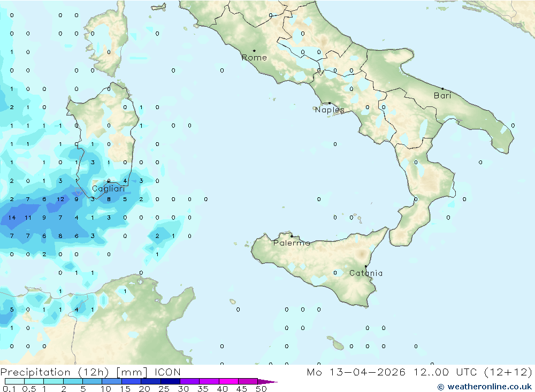Pick the legend swatch between 25 and 30
The image size is (535, 392).
pyautogui.click(x=170, y=381)
